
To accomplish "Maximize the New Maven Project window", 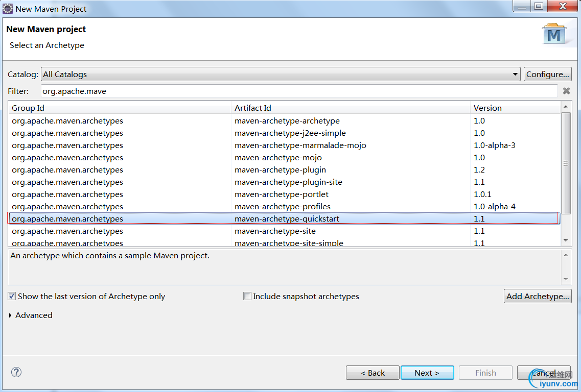I will tap(539, 6).
